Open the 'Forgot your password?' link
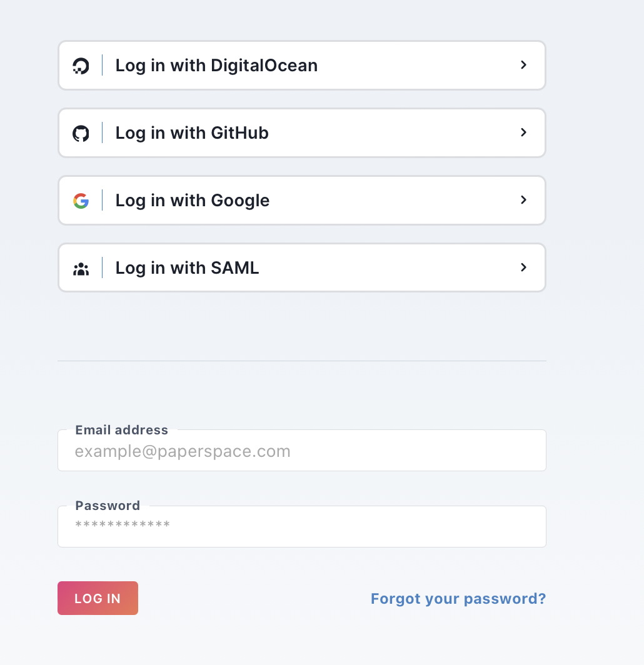This screenshot has width=644, height=665. point(458,599)
